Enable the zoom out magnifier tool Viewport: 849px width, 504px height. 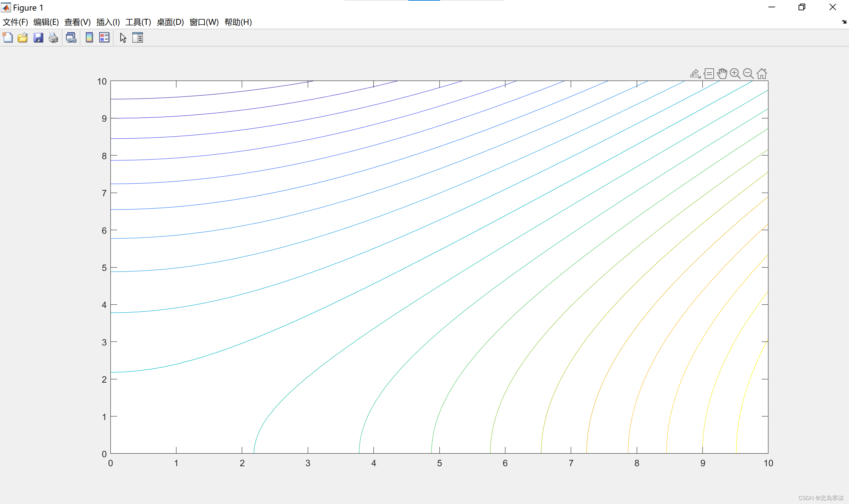(x=748, y=73)
